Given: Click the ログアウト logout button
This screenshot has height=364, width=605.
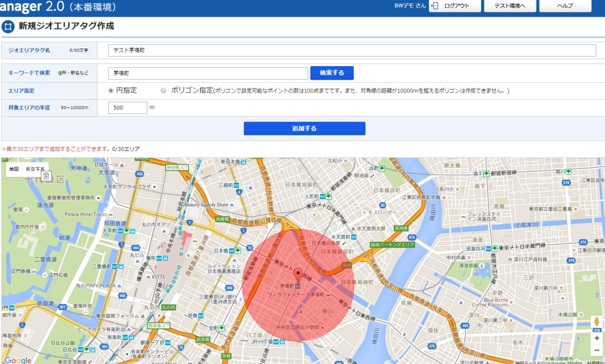Looking at the screenshot, I should [x=455, y=6].
